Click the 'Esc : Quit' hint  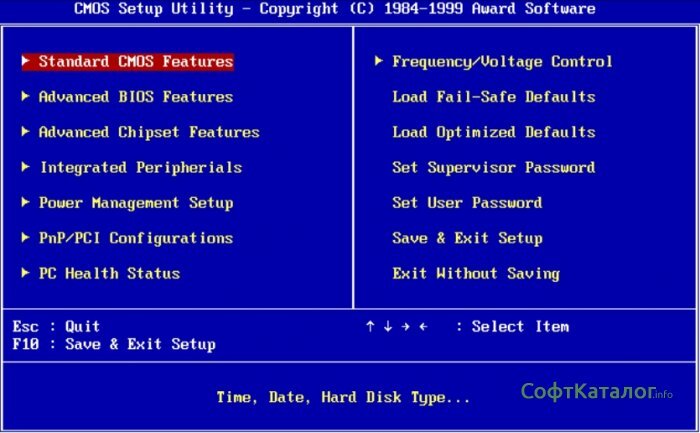[56, 326]
